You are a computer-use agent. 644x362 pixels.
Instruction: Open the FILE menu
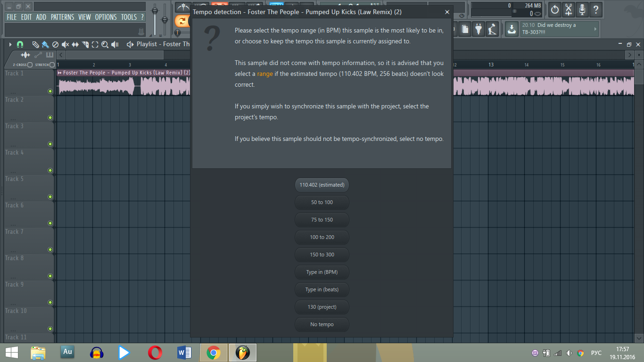12,17
